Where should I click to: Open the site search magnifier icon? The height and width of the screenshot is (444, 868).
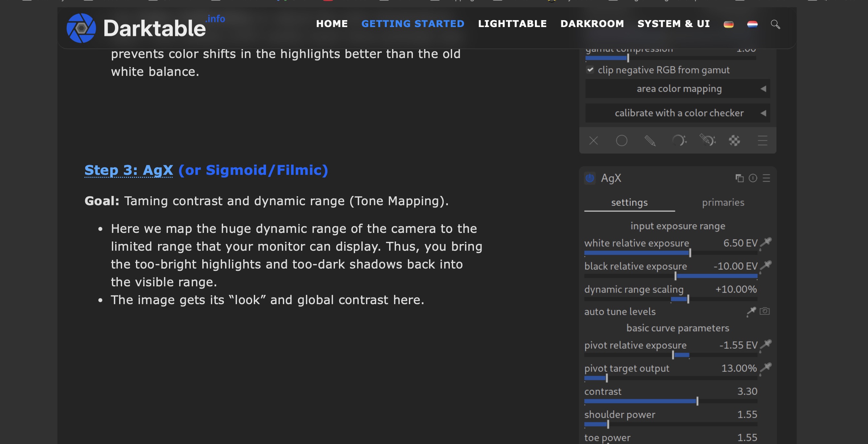pos(775,24)
